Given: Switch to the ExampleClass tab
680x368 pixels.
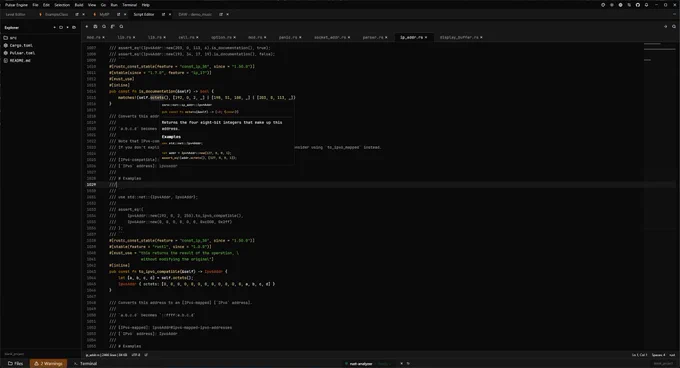Looking at the screenshot, I should coord(56,14).
